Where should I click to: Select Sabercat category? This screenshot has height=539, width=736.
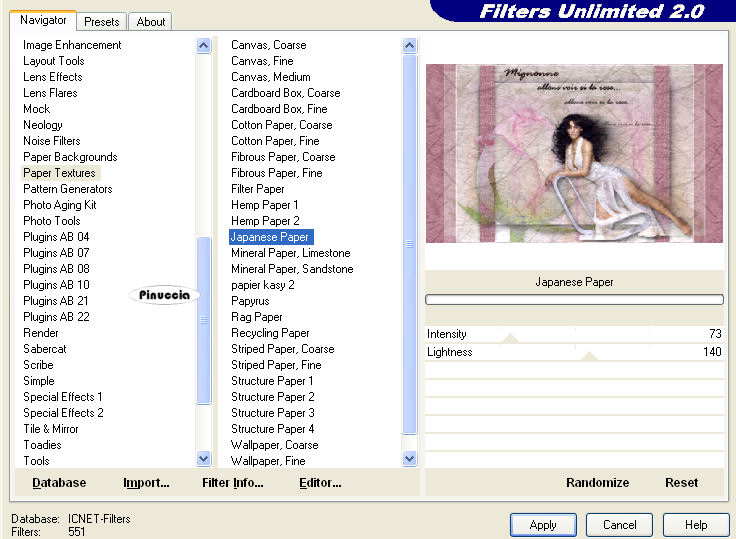[45, 349]
